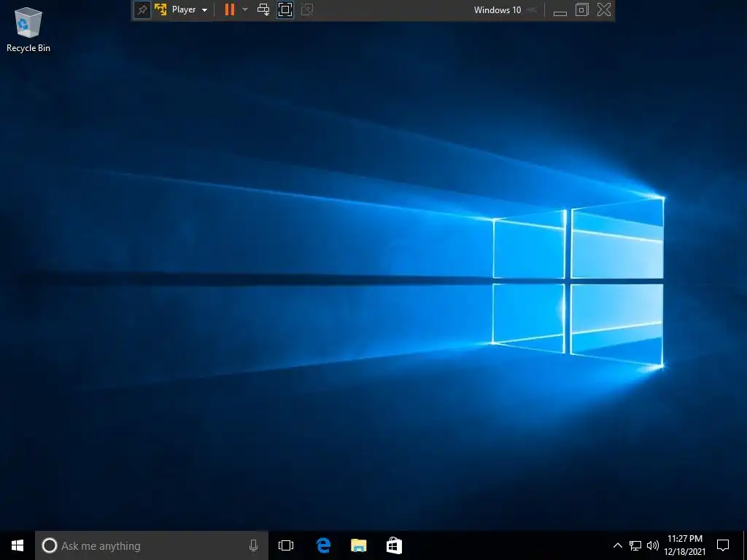Open the Windows Start menu
The width and height of the screenshot is (747, 560).
point(18,545)
